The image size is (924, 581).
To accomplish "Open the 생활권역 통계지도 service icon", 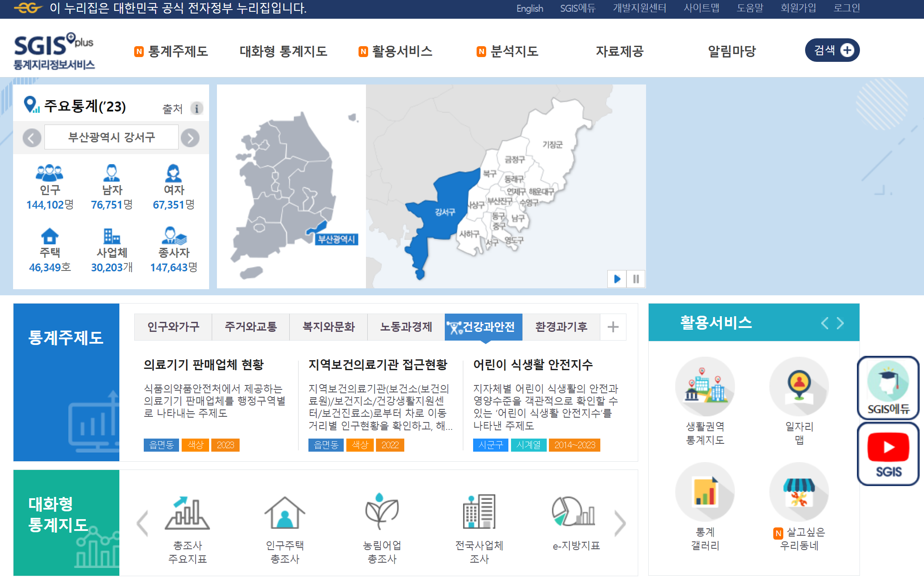I will click(x=704, y=387).
